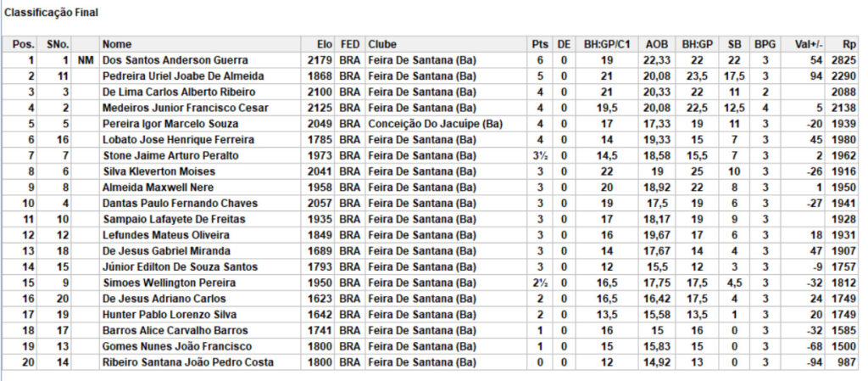Select player Dos Santos Anderson Guerra

click(175, 60)
